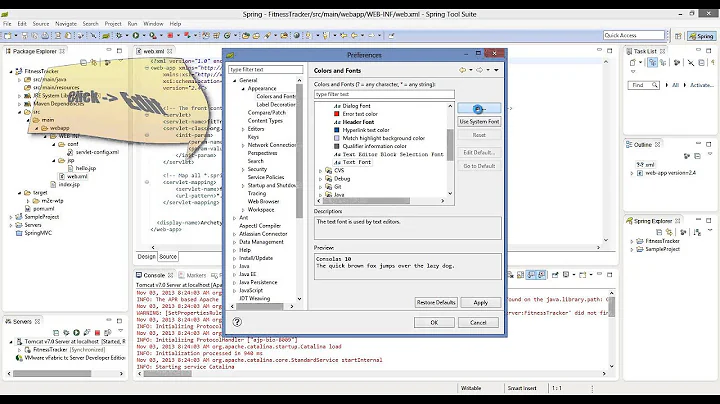Click the back arrow in Preferences header

(x=462, y=70)
